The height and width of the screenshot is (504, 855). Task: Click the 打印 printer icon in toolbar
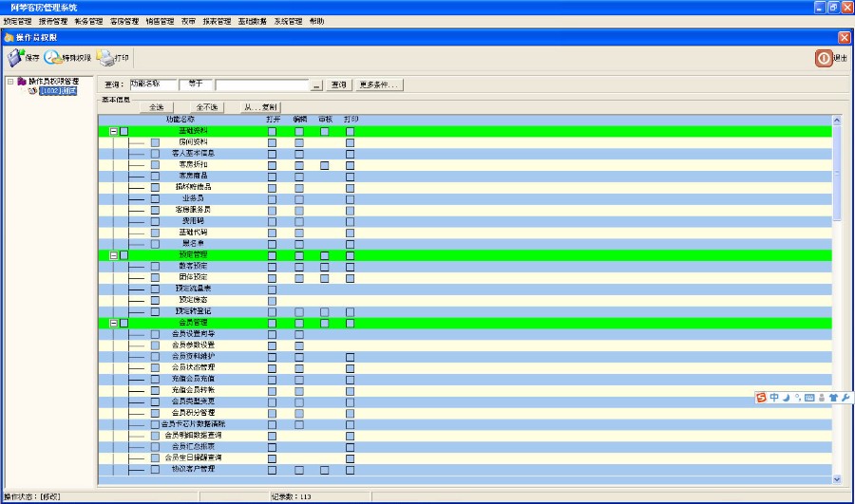tap(104, 57)
